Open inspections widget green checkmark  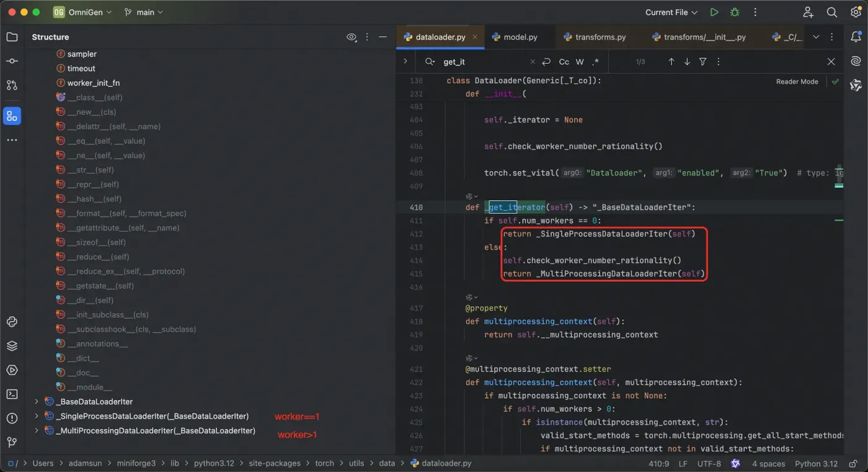pos(835,81)
